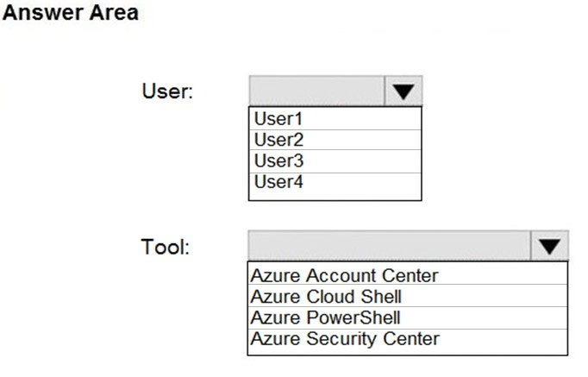Click the Tool selection field
The image size is (588, 377).
pos(389,246)
